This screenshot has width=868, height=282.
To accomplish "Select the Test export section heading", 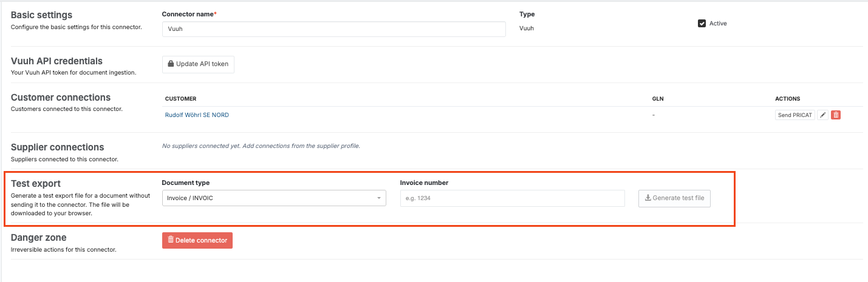I will pyautogui.click(x=36, y=183).
